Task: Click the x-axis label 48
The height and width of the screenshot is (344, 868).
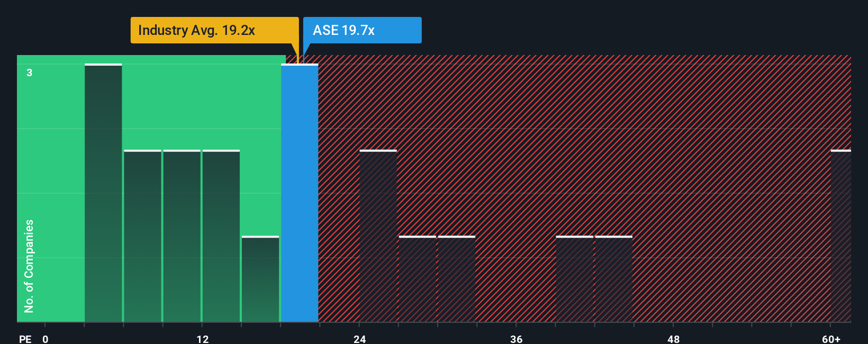Action: point(674,339)
